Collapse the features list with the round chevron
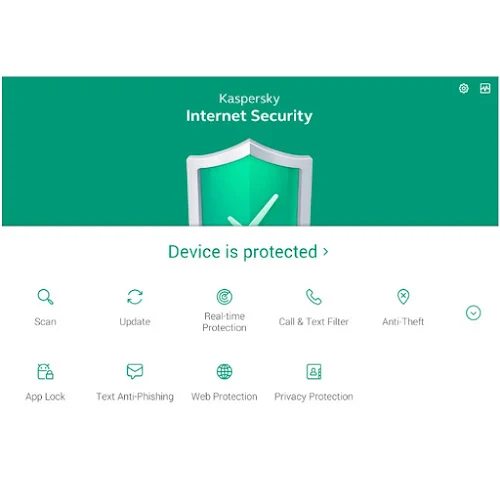Screen dimensions: 500x500 tap(473, 313)
